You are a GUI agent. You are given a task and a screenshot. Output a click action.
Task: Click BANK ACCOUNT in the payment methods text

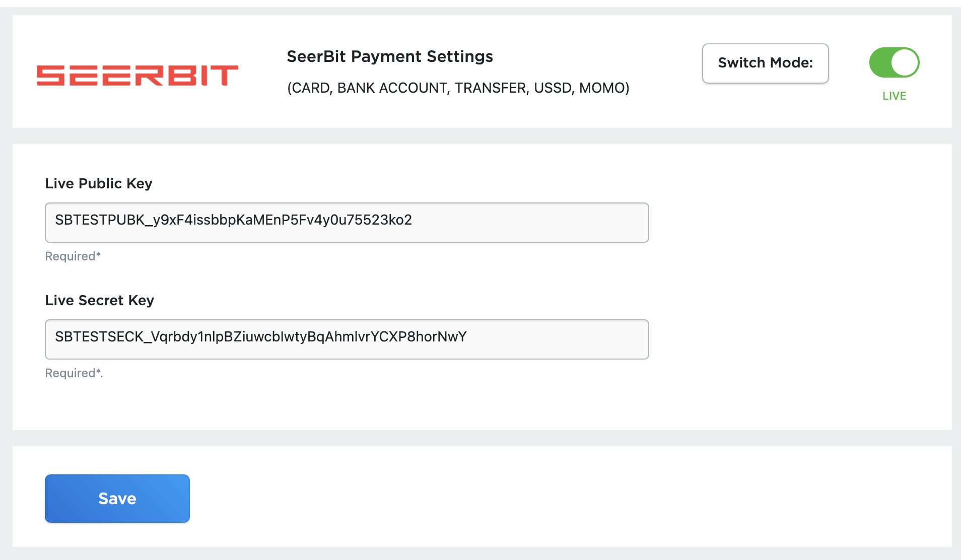pyautogui.click(x=392, y=88)
